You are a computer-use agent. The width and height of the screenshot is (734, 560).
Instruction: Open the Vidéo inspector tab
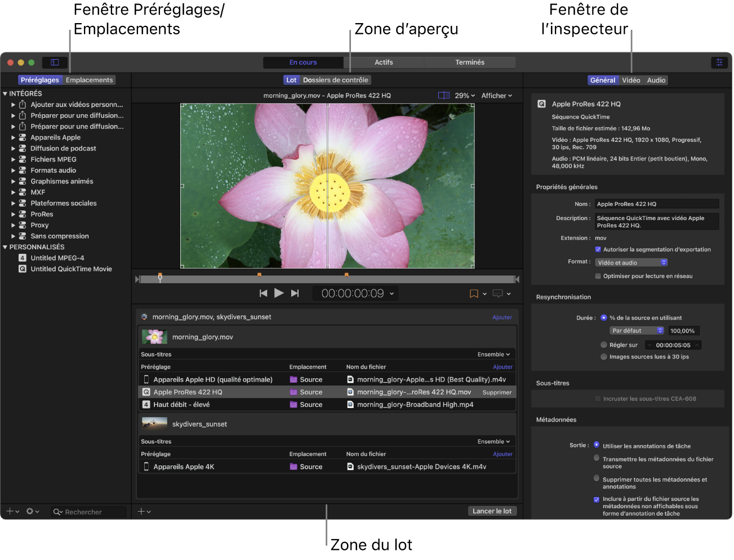[631, 80]
